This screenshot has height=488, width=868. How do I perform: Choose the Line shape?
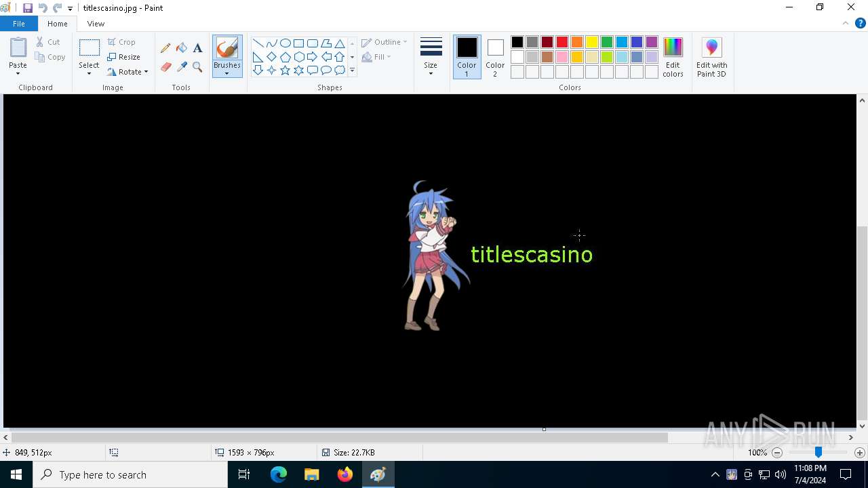pyautogui.click(x=258, y=43)
